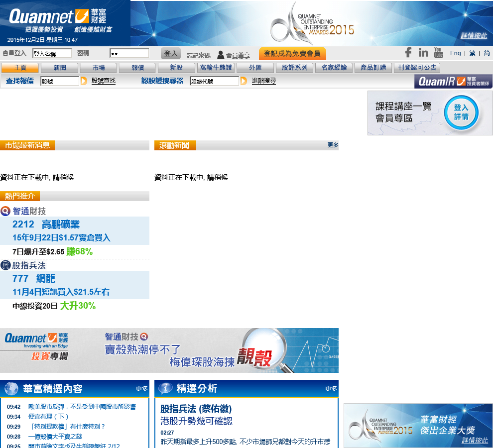Click the orange arrow beside warrant code search

tap(244, 81)
